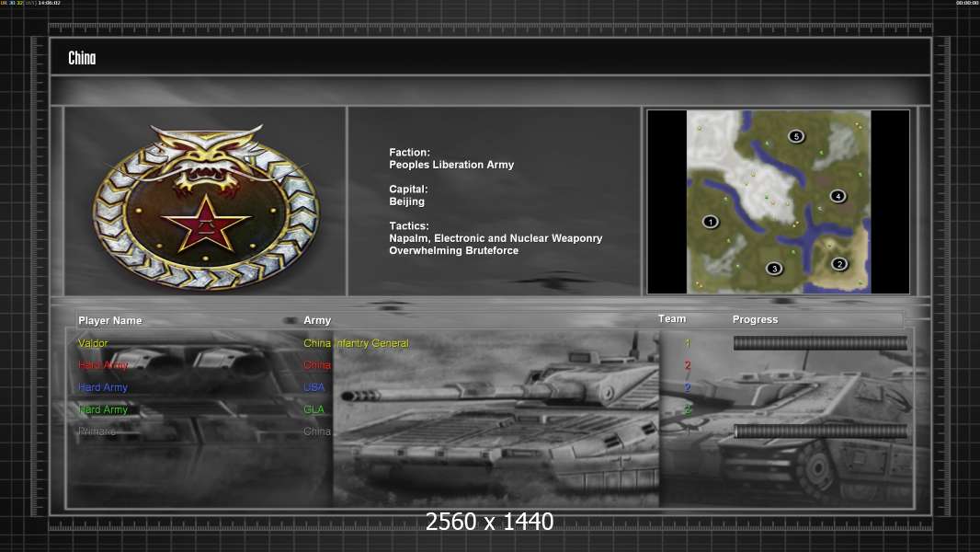Click the "Capital:" label

pyautogui.click(x=408, y=190)
